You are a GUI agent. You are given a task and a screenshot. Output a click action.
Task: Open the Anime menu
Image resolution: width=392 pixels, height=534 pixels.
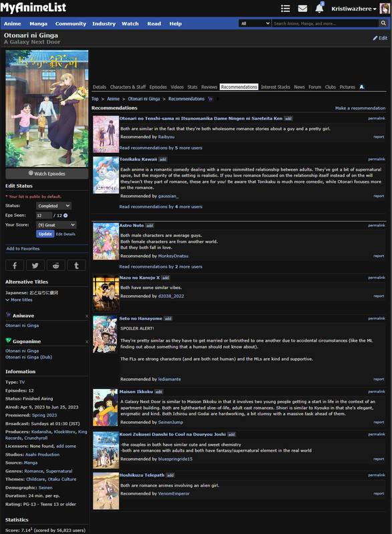pos(12,23)
